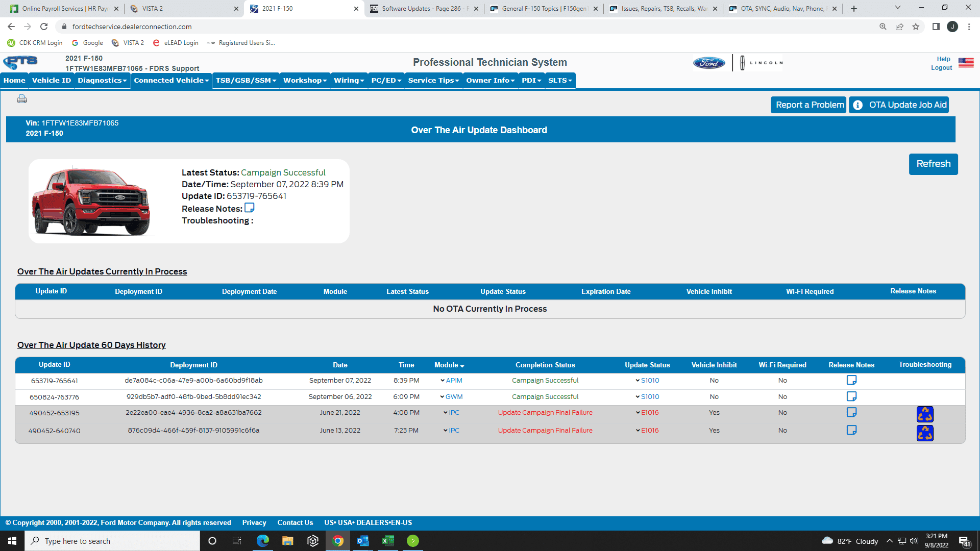Open the Diagnostics dropdown menu
This screenshot has width=980, height=551.
[x=102, y=81]
